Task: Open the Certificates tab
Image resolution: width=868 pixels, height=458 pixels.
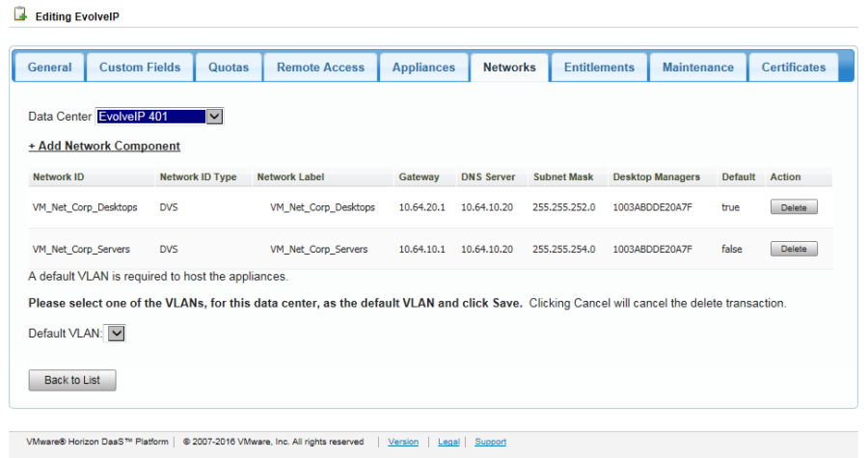Action: (x=794, y=67)
